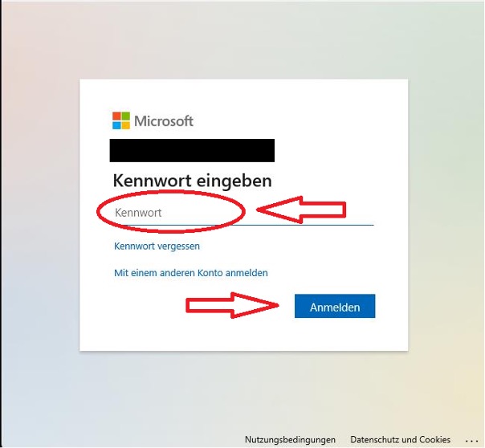The width and height of the screenshot is (485, 448).
Task: Click the Kennwort eingeben heading
Action: click(193, 181)
